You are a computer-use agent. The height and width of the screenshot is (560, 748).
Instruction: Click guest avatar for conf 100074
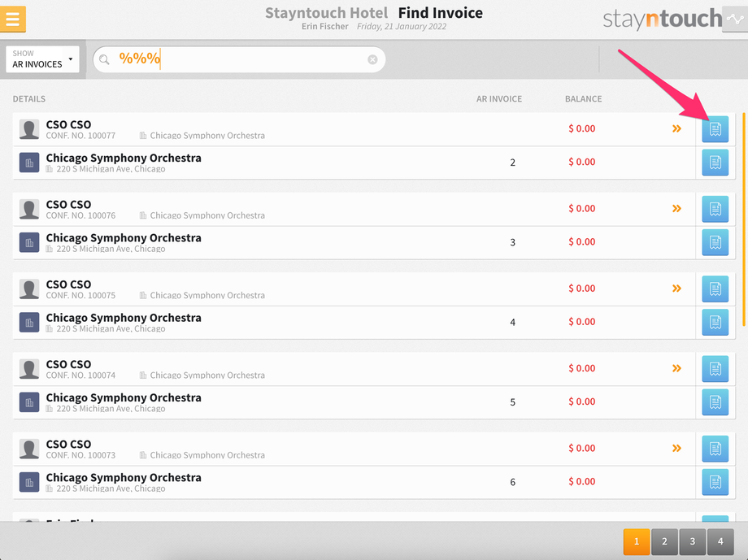(29, 369)
